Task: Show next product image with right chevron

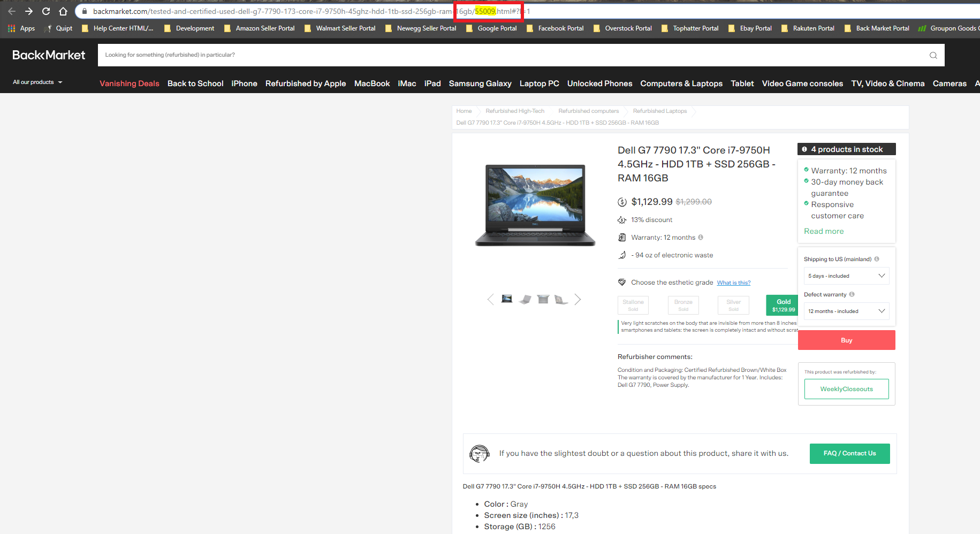Action: click(578, 300)
